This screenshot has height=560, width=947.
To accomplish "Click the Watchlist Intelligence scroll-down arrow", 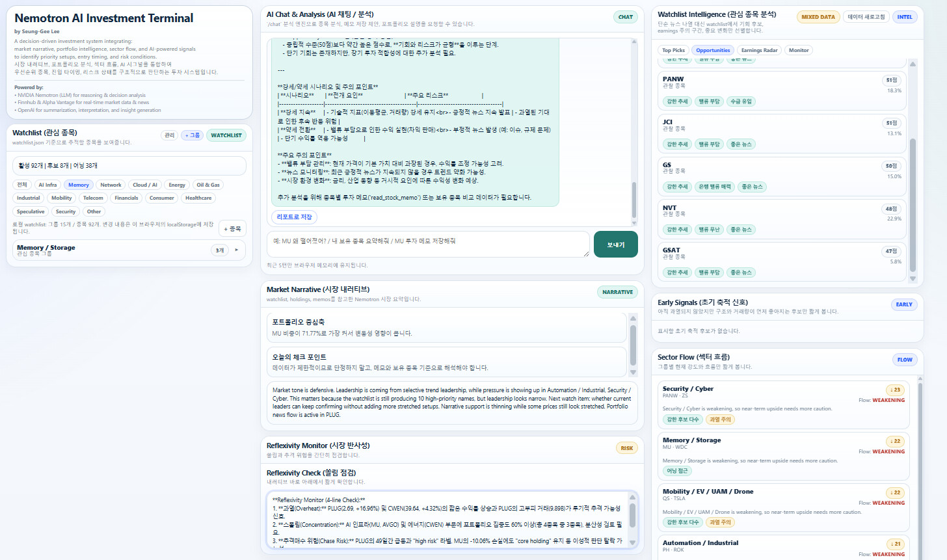I will (912, 278).
